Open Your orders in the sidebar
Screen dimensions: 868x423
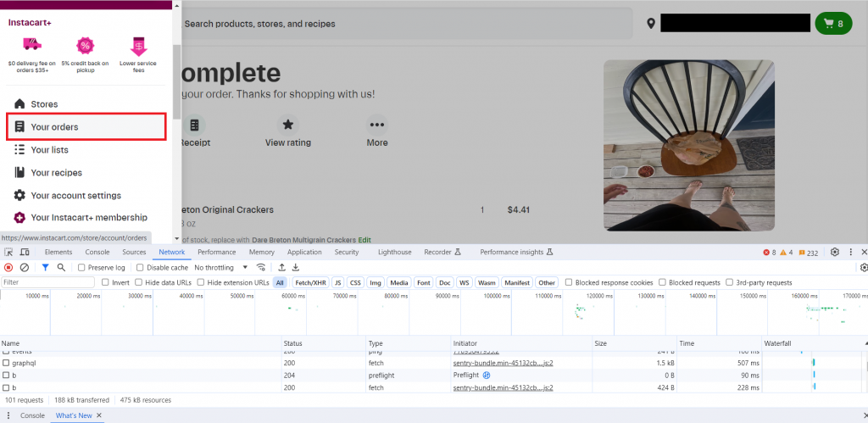point(86,127)
